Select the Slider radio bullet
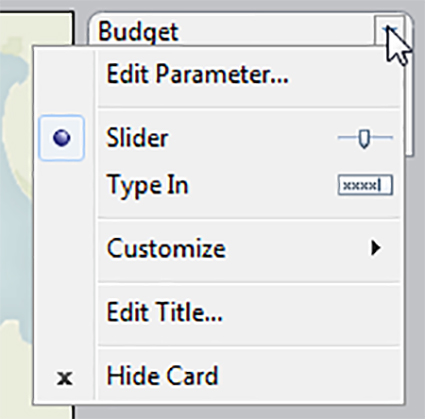The width and height of the screenshot is (425, 419). pos(62,138)
